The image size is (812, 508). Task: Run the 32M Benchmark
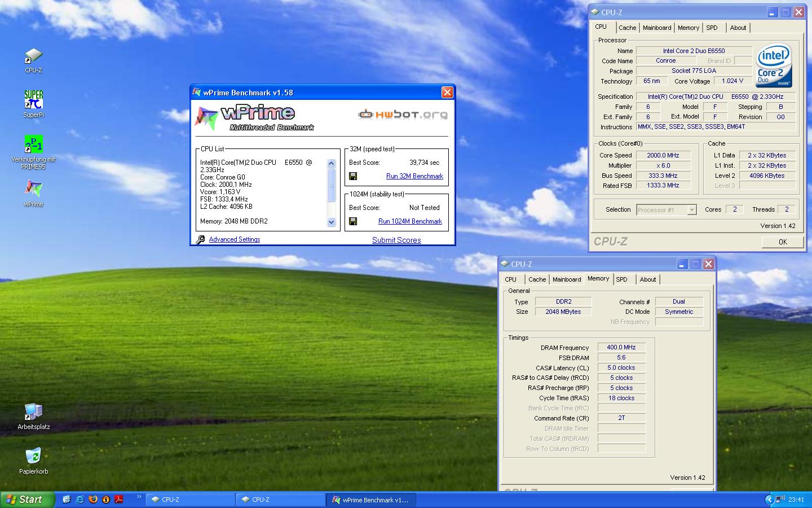coord(414,176)
